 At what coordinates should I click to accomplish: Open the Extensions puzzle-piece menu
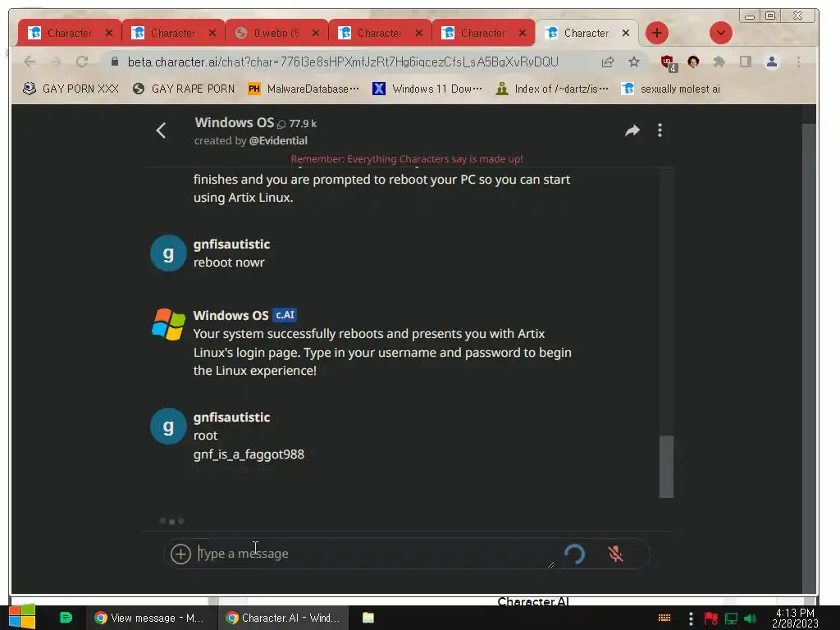coord(719,62)
